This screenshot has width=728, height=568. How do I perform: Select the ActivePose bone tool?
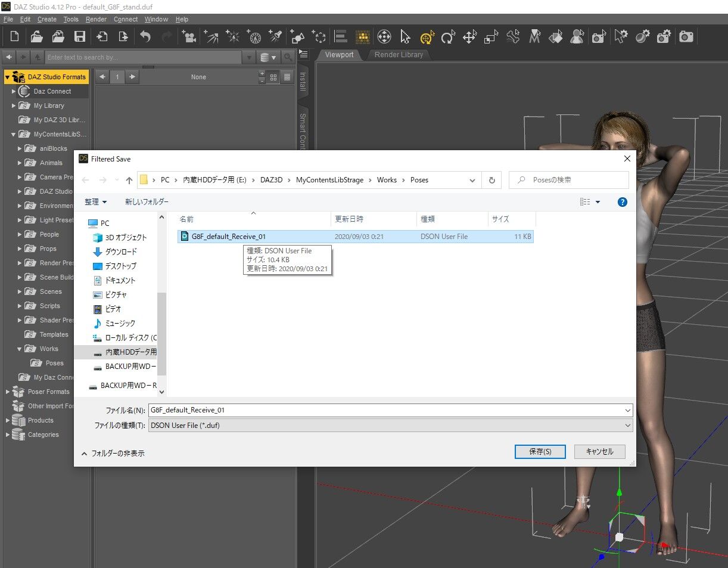coord(513,37)
